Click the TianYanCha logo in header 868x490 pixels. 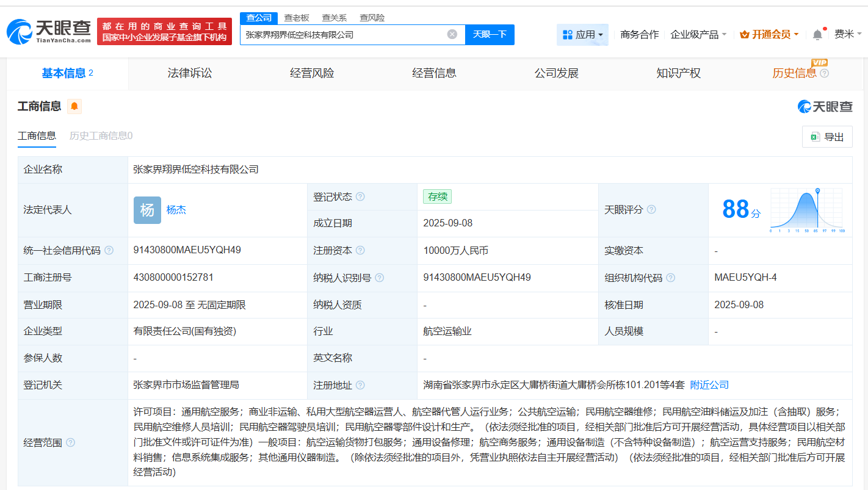49,31
